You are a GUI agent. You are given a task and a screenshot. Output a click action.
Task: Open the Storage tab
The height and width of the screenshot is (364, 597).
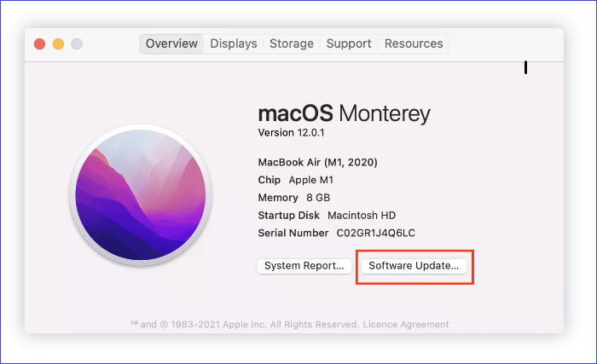click(x=292, y=43)
